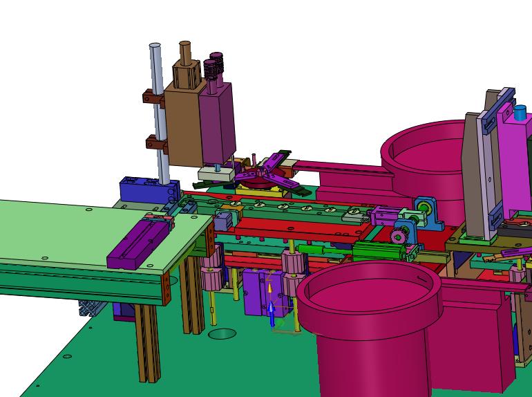Screen dimensions: 532x397
Task: Pick the long pink feeder track from upper bowl
Action: (343, 169)
